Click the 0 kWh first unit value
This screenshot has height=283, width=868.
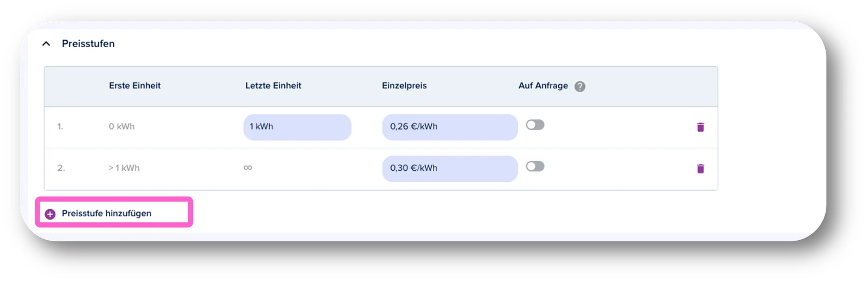coord(122,126)
